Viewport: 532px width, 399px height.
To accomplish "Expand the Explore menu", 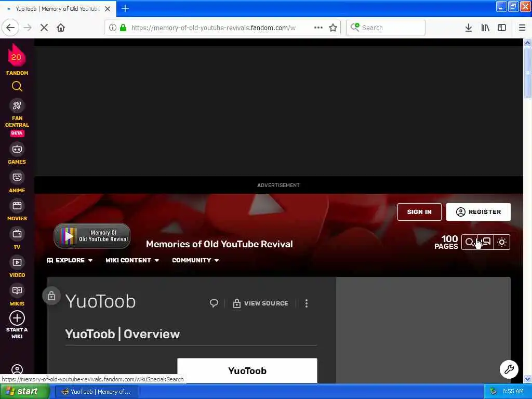I will (70, 260).
